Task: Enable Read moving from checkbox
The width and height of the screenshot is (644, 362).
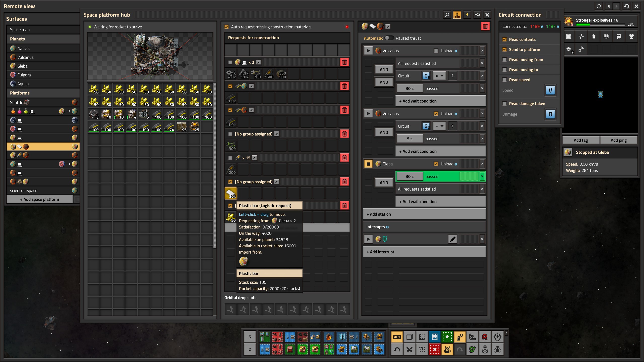Action: click(504, 60)
